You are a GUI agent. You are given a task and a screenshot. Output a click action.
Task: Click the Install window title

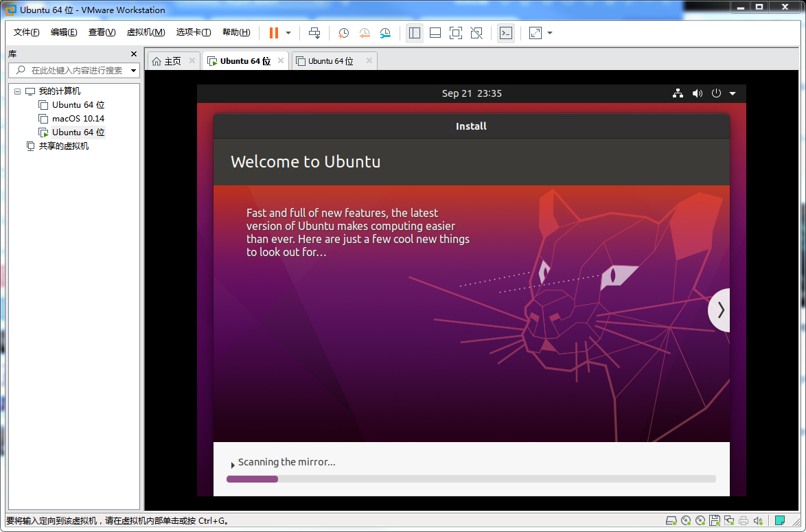pos(472,126)
